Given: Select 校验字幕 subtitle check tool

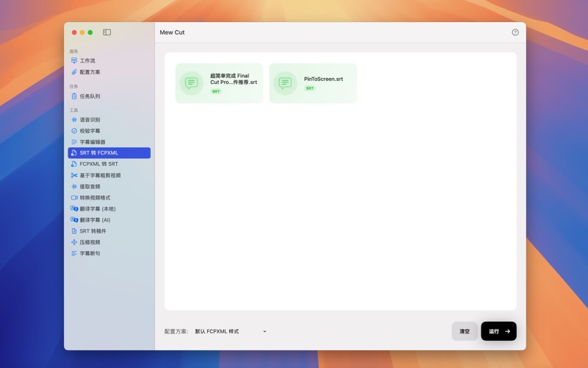Looking at the screenshot, I should coord(90,131).
